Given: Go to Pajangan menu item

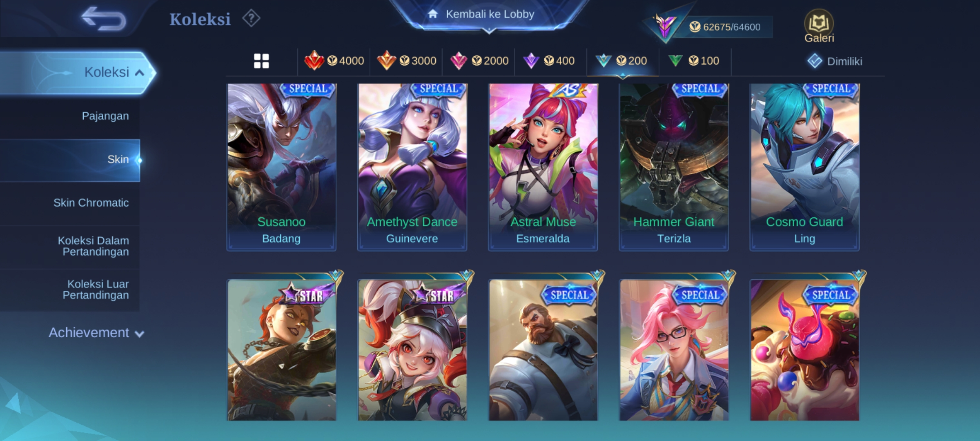Looking at the screenshot, I should pos(105,116).
